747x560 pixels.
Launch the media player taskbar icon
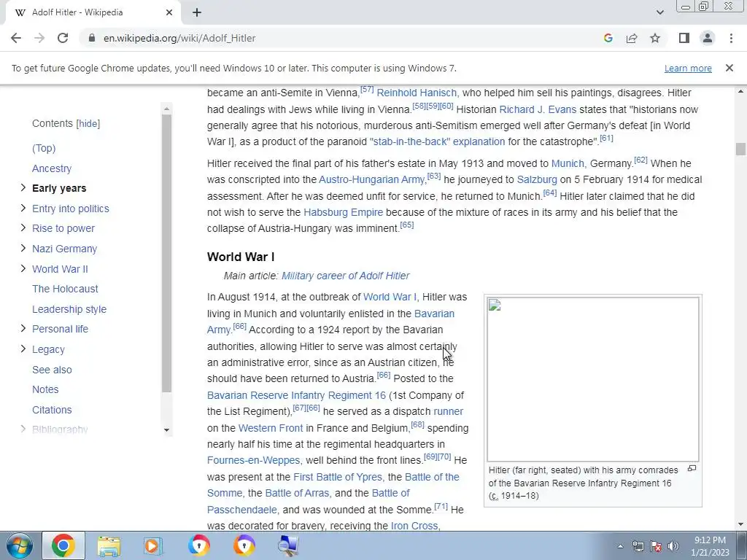pyautogui.click(x=153, y=545)
